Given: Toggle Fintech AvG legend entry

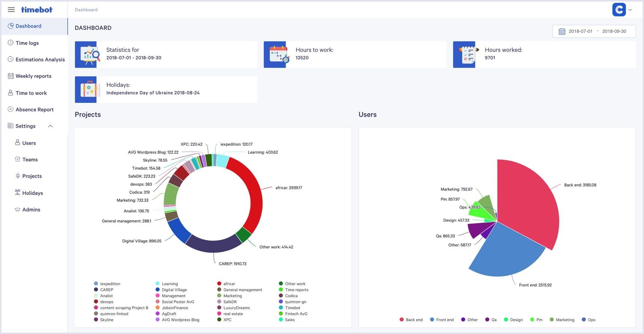Looking at the screenshot, I should pyautogui.click(x=293, y=314).
